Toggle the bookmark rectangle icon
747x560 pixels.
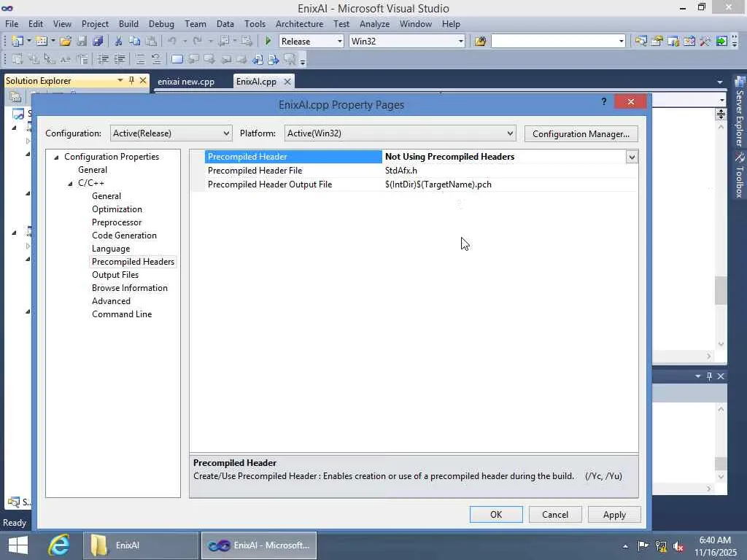177,60
